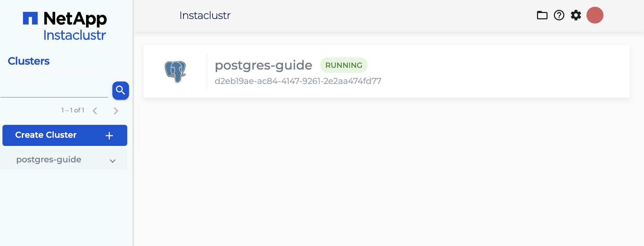Screen dimensions: 644x246
Task: Click the search magnifier button
Action: [x=120, y=91]
